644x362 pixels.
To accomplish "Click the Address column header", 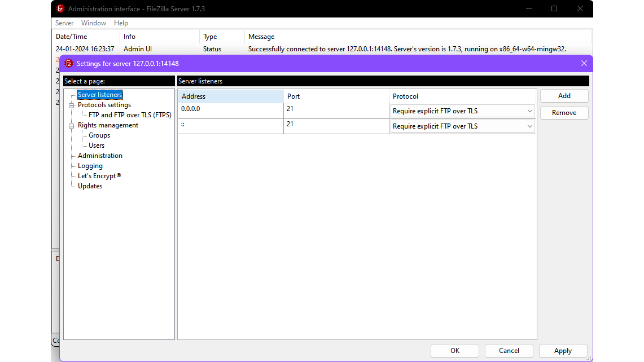I will click(x=231, y=96).
